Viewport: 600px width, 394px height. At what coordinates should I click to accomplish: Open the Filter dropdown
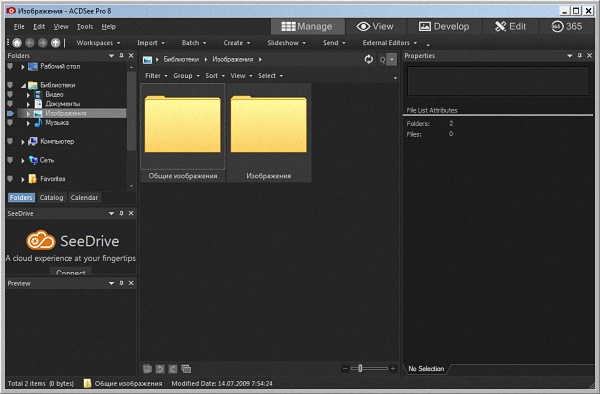(156, 76)
